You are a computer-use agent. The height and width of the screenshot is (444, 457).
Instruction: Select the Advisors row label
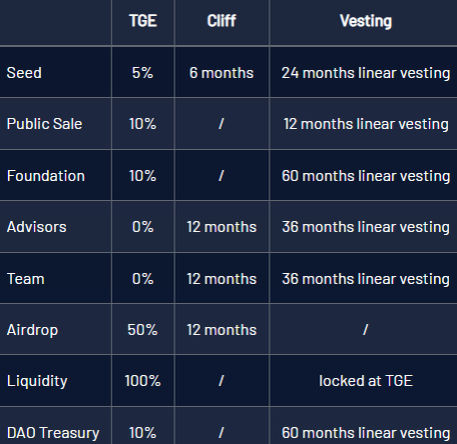37,227
